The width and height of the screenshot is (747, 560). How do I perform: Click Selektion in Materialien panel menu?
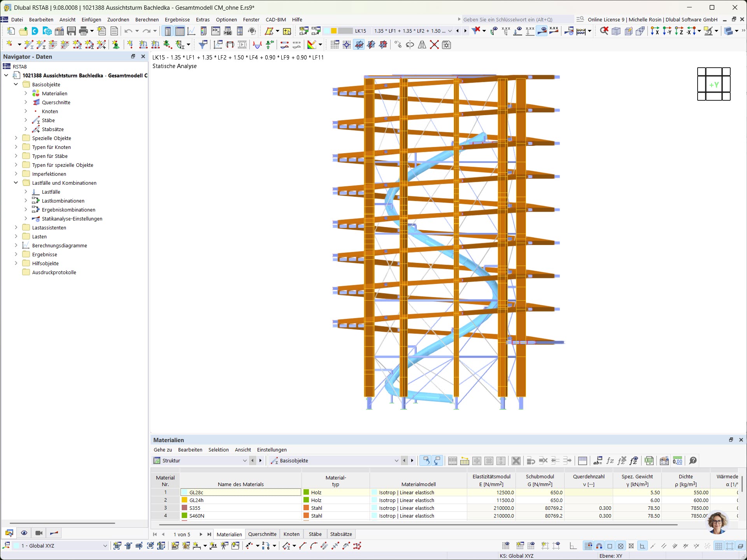point(218,450)
